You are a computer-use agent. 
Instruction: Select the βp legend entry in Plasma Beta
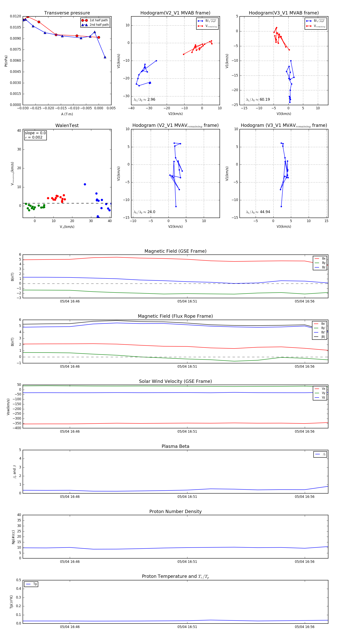320,454
